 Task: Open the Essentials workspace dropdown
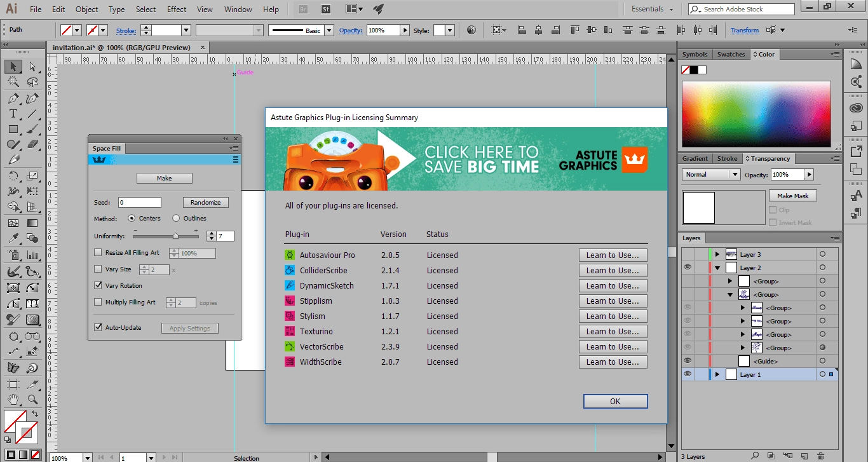[653, 9]
